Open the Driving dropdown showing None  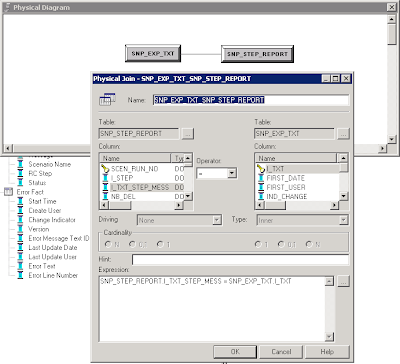(x=217, y=220)
